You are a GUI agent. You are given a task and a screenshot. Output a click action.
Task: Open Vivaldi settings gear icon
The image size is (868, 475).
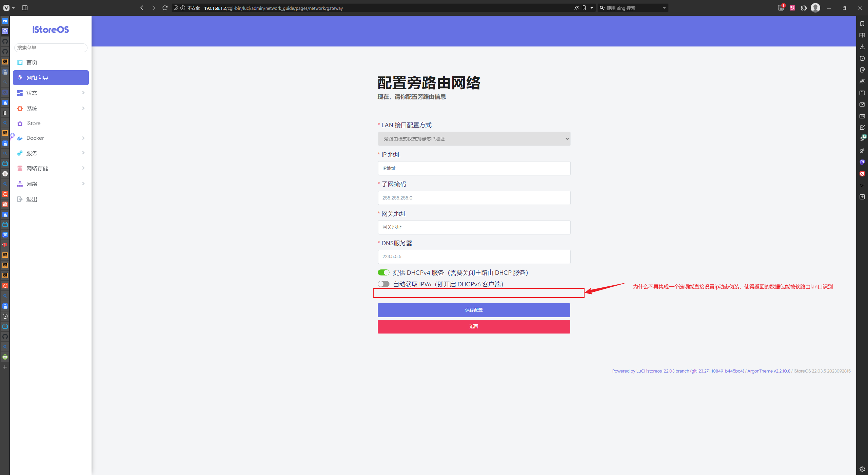[862, 469]
